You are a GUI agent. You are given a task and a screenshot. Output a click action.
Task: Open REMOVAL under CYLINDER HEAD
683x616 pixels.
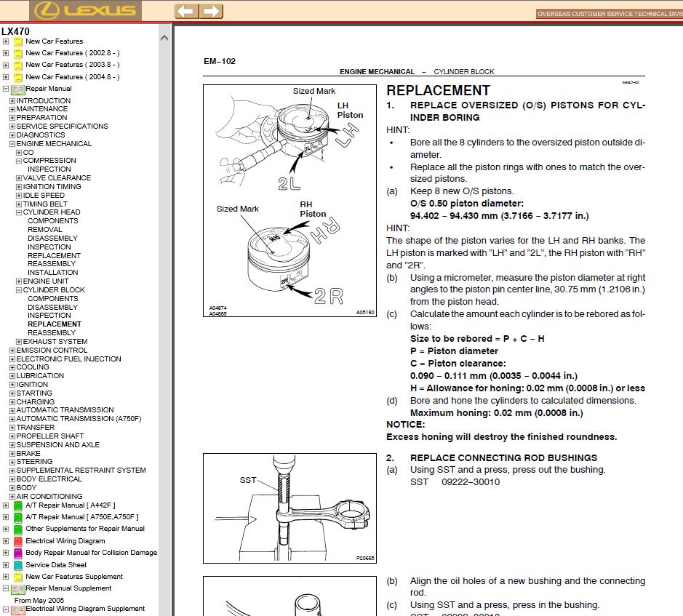click(45, 230)
